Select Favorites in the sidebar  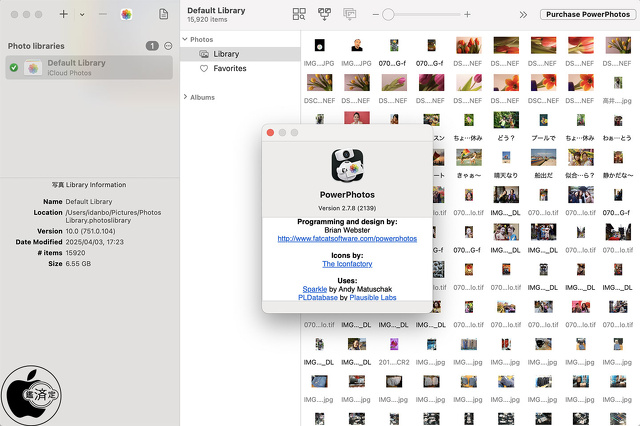tap(229, 69)
